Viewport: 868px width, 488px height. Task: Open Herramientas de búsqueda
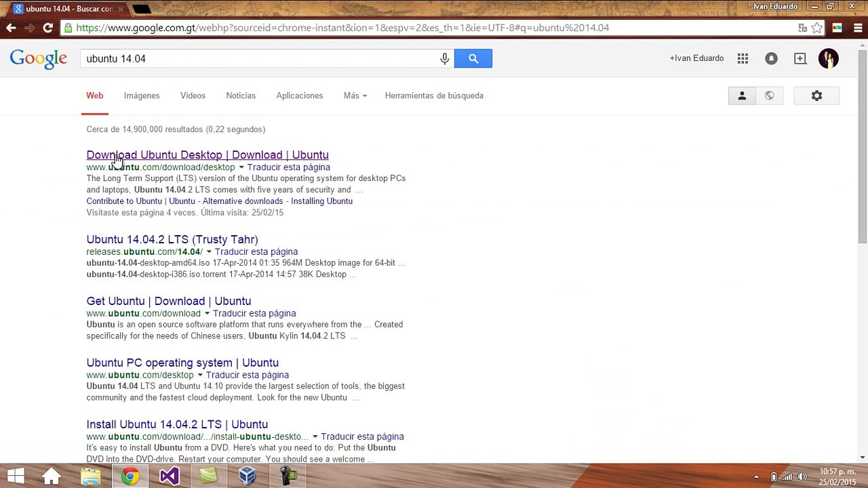[x=434, y=96]
